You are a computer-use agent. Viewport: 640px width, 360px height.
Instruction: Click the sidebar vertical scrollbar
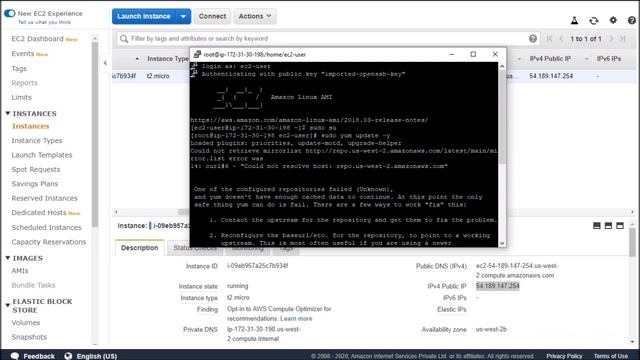coord(95,135)
